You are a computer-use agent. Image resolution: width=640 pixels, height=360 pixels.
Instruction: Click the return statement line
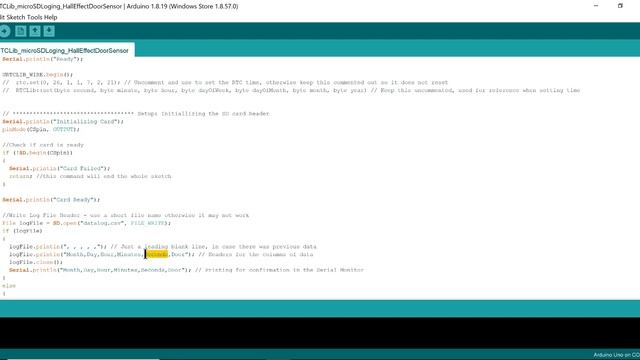coord(90,176)
